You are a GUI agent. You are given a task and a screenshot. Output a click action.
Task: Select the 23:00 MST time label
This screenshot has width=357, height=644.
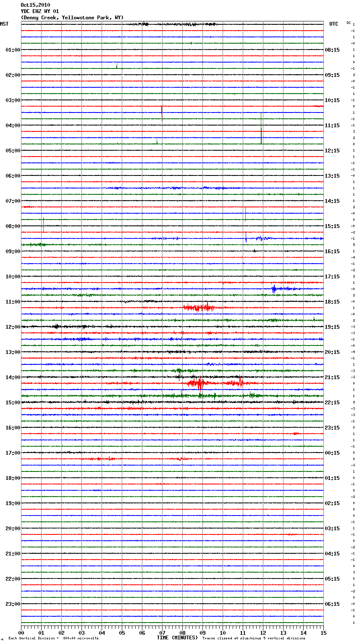tap(13, 604)
